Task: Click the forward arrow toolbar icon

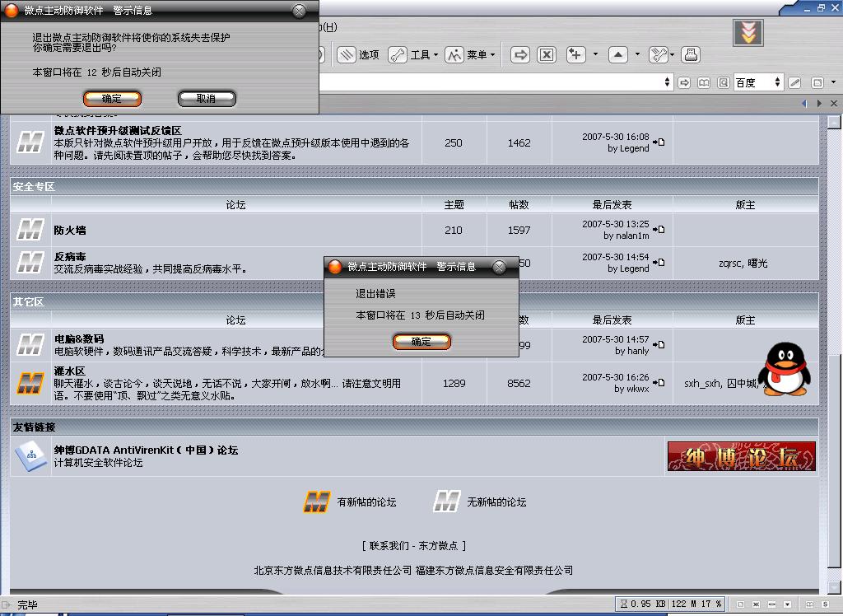Action: coord(520,54)
